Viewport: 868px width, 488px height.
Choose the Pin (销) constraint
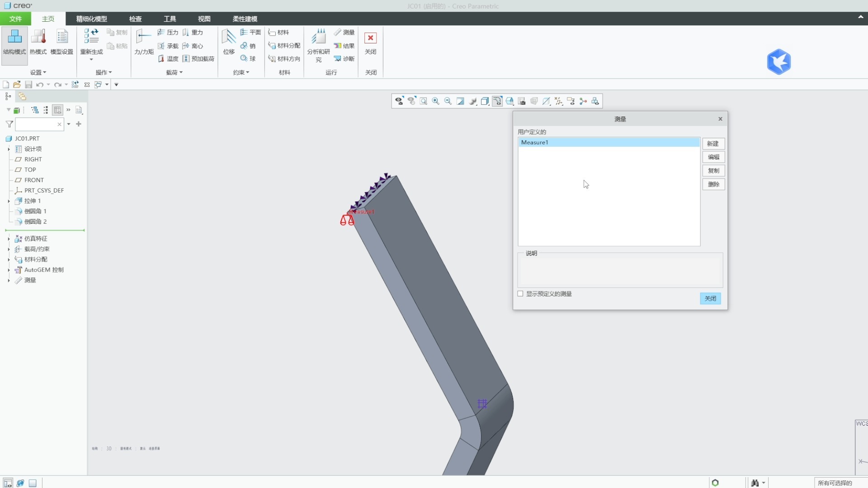[x=248, y=46]
